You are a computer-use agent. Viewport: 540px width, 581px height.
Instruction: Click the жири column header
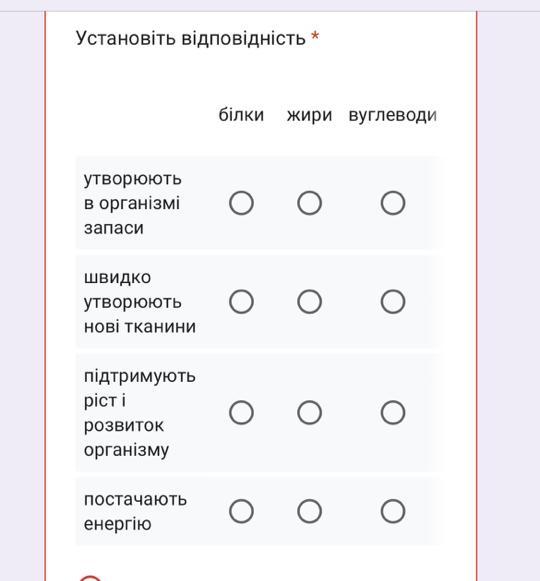tap(309, 115)
